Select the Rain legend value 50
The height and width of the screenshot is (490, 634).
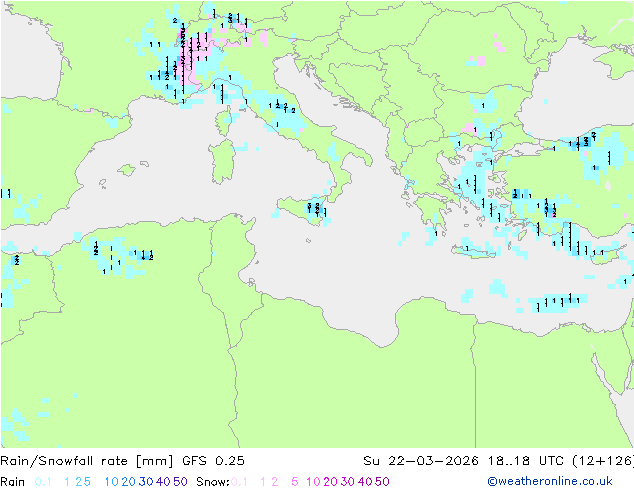pyautogui.click(x=180, y=482)
